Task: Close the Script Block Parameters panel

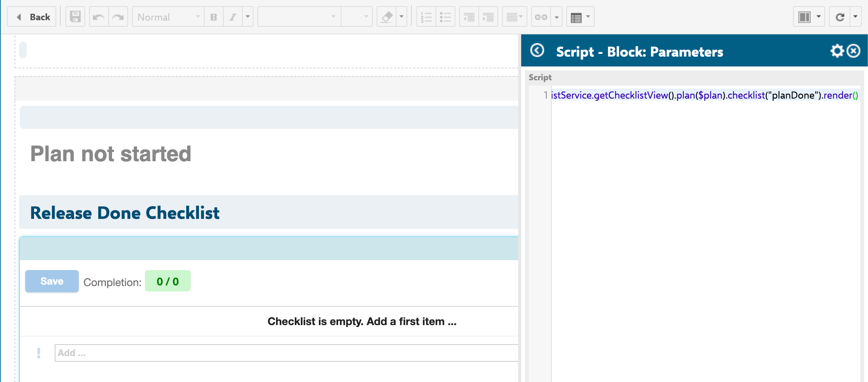Action: (853, 51)
